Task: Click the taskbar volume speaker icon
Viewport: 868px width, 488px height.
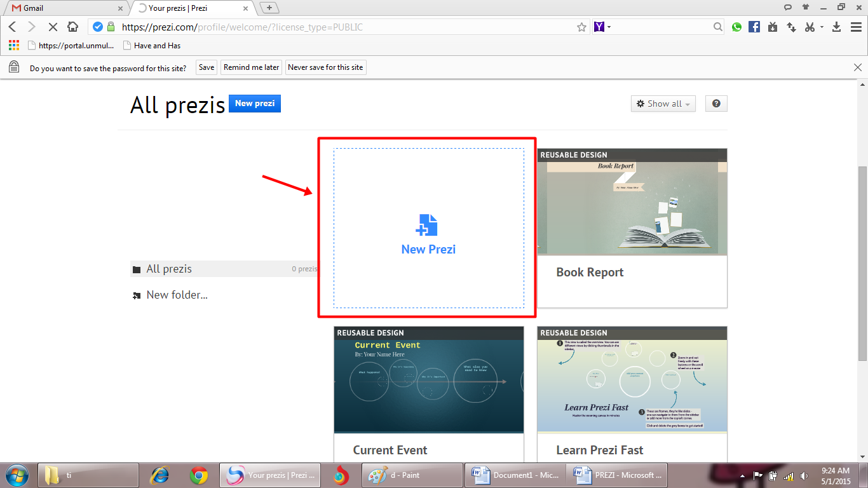Action: point(804,475)
